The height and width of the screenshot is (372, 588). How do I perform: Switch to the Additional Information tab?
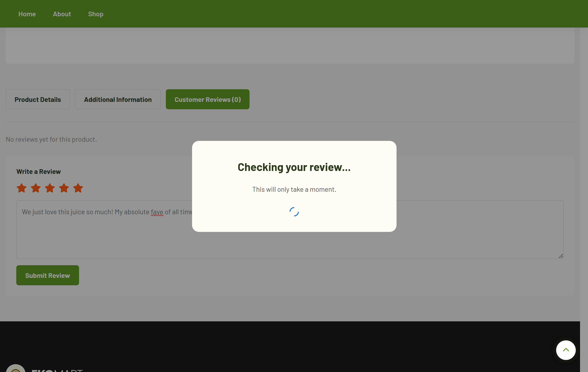[x=118, y=99]
